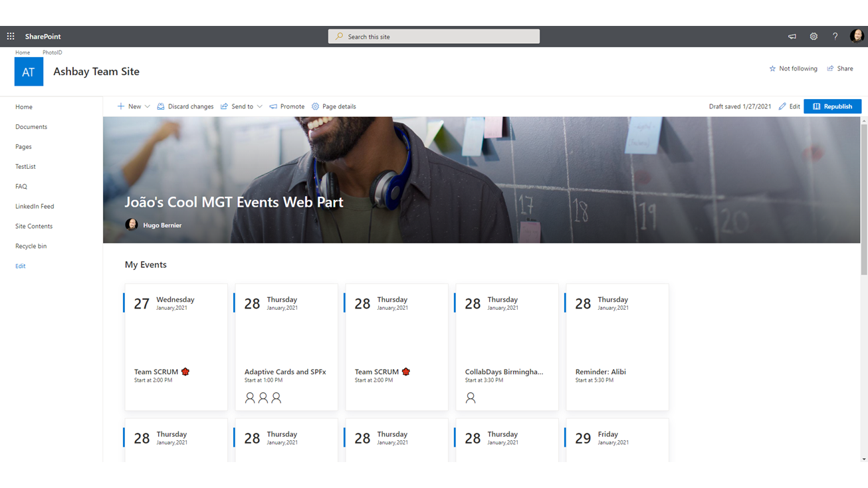Image resolution: width=868 pixels, height=488 pixels.
Task: Click the Republish button
Action: click(x=832, y=106)
